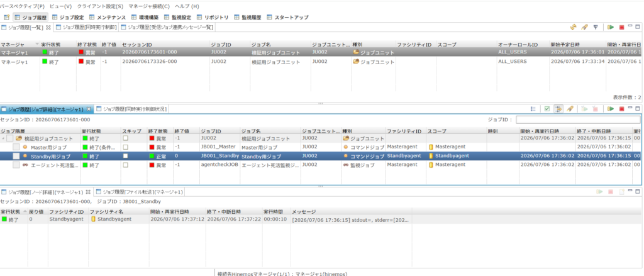Toggle スキップ checkbox for Standby用ジョブ row
The image size is (644, 276).
point(126,156)
